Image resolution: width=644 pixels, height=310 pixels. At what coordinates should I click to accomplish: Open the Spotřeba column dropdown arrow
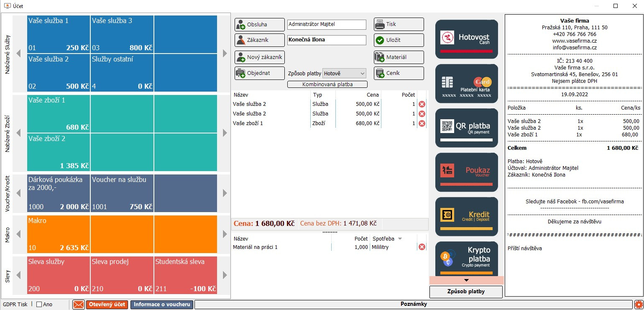tap(400, 239)
